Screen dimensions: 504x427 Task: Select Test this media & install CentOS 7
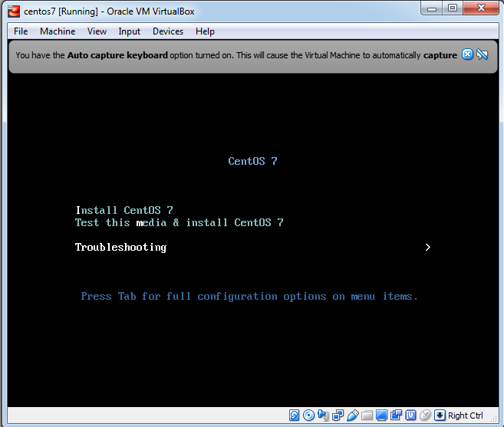[180, 222]
